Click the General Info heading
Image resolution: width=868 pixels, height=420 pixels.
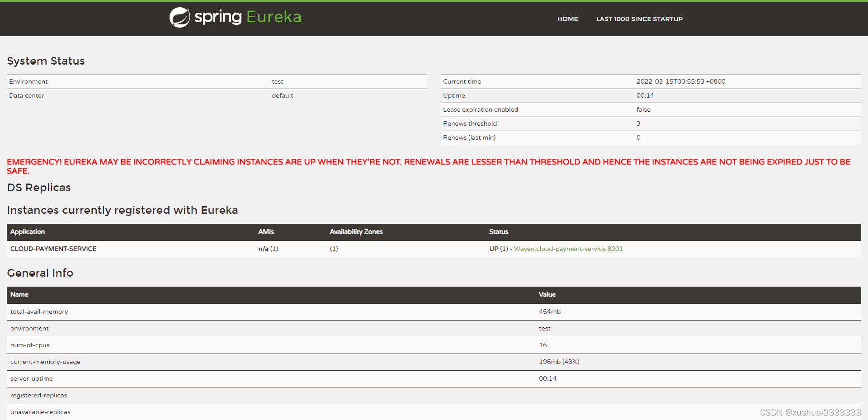coord(40,273)
